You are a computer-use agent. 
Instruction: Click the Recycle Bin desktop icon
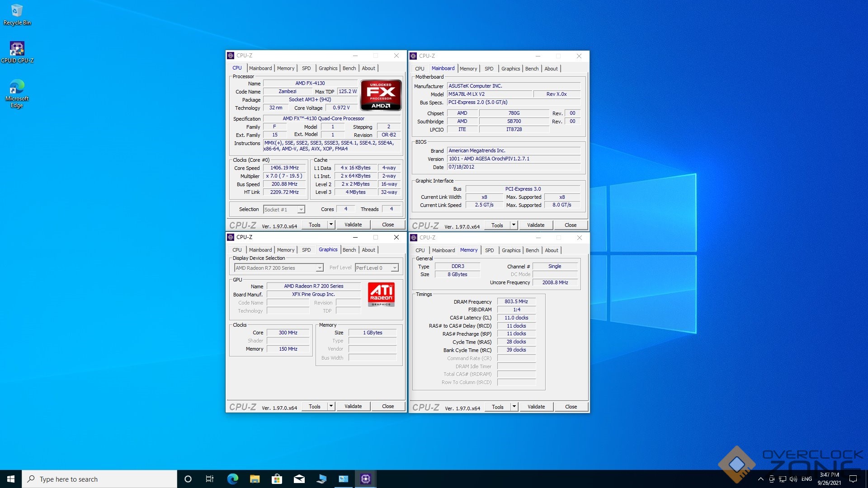(x=17, y=11)
